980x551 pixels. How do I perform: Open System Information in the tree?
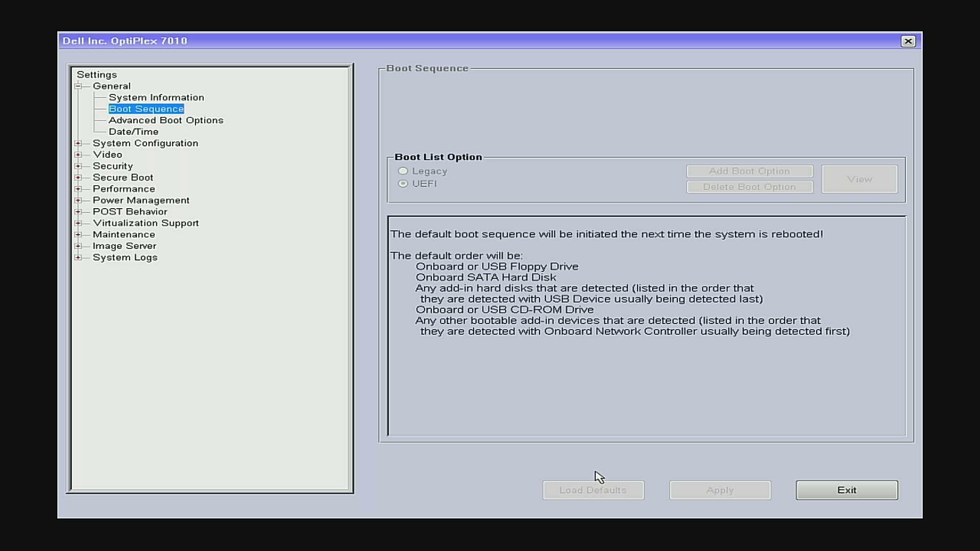pyautogui.click(x=156, y=97)
